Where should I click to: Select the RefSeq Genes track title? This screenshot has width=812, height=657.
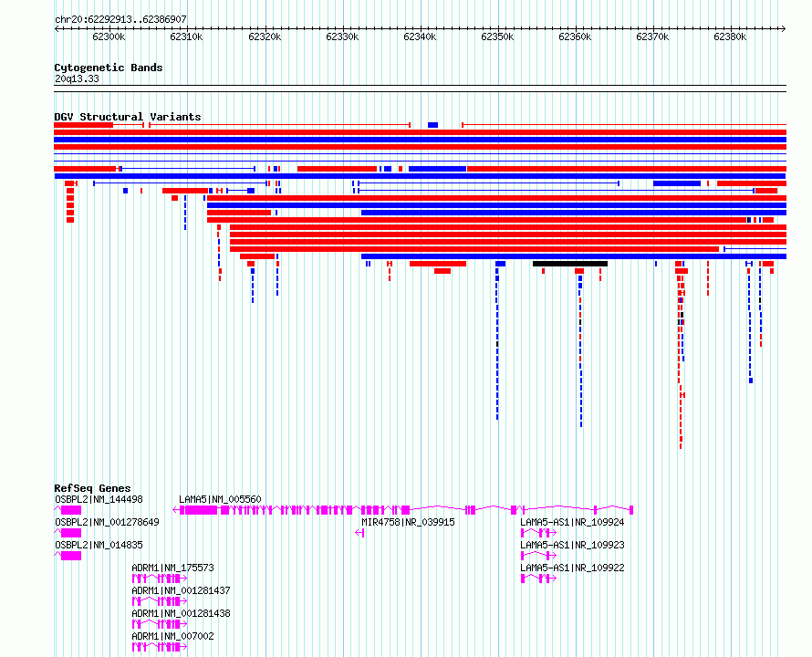pos(92,488)
